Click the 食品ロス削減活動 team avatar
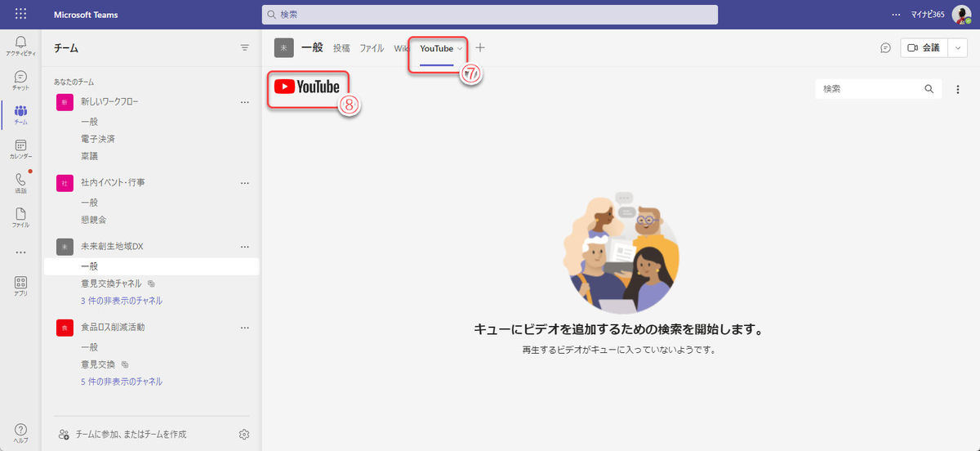 [65, 327]
